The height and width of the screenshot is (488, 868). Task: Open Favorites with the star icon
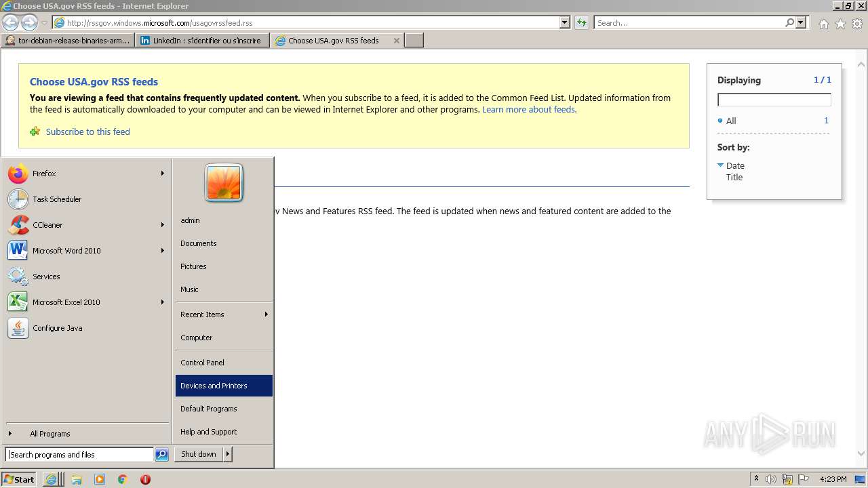840,24
